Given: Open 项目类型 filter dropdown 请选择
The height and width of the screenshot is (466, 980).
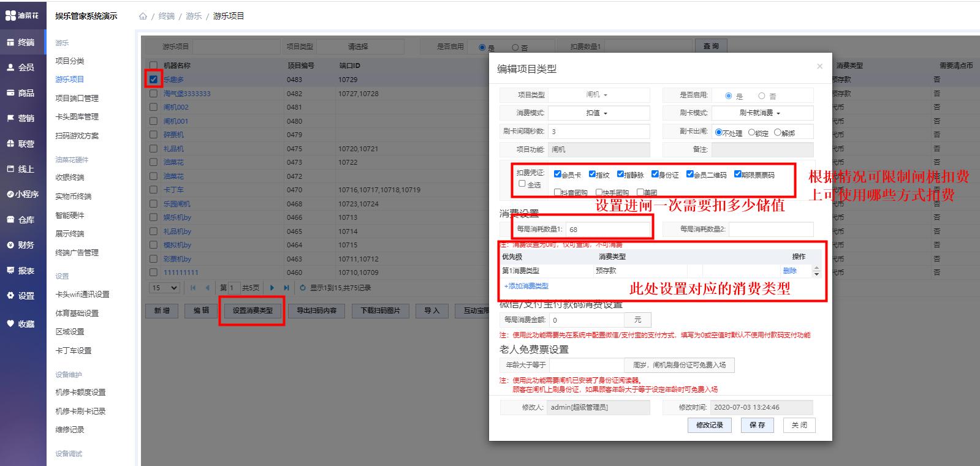Looking at the screenshot, I should click(x=360, y=47).
